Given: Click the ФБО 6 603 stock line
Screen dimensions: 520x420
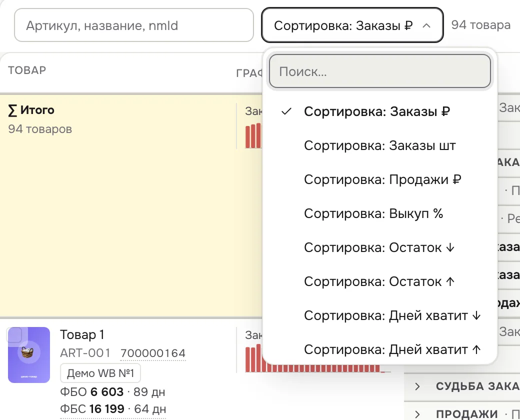Looking at the screenshot, I should [x=112, y=392].
